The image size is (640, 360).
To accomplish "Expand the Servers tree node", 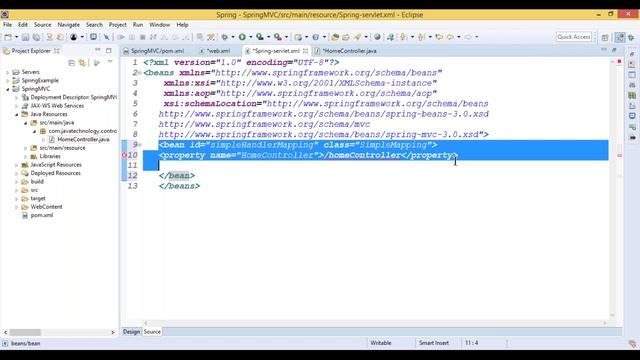I will coord(7,72).
